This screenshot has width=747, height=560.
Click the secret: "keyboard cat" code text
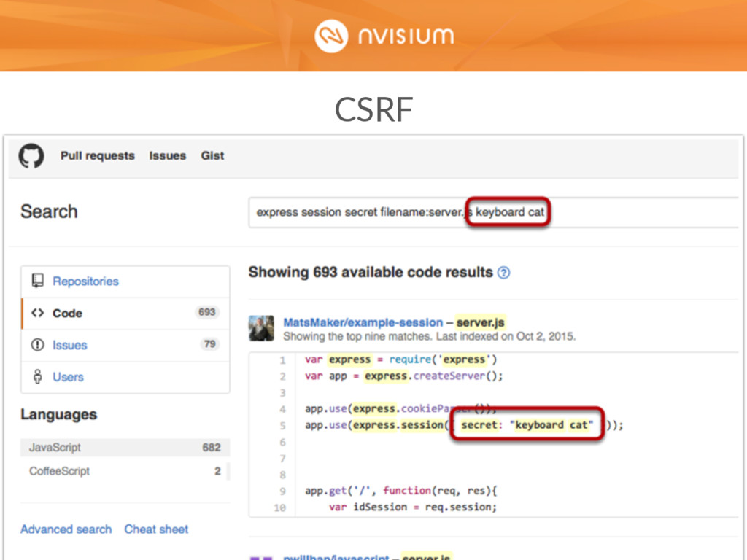[527, 425]
